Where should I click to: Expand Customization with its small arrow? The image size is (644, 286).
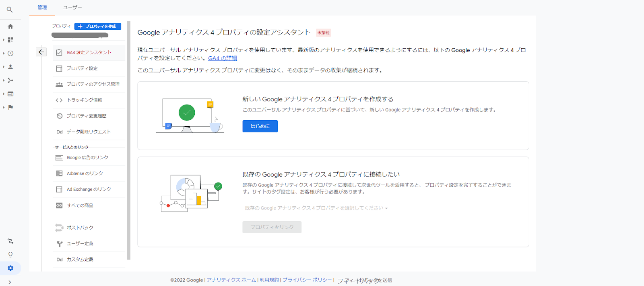click(x=4, y=40)
